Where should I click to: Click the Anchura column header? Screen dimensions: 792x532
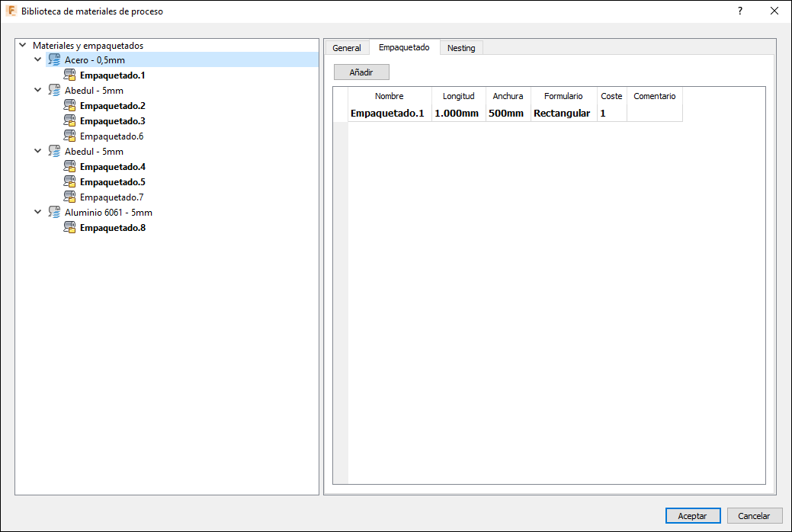[508, 96]
